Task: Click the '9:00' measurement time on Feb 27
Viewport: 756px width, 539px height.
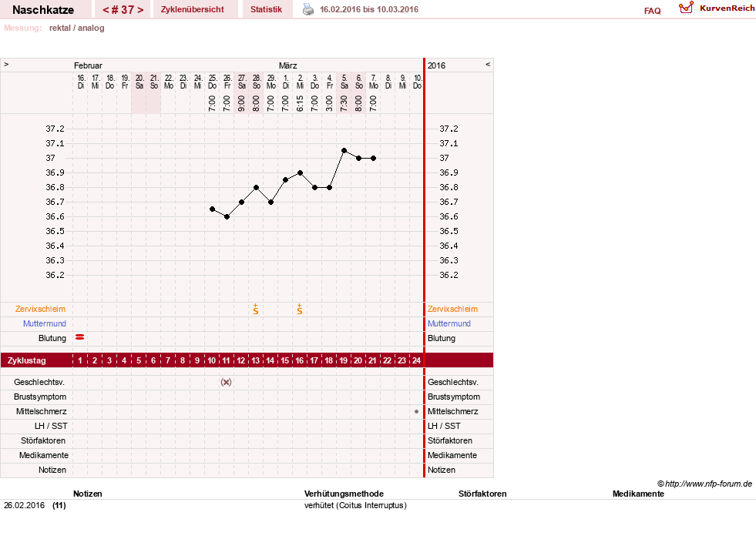Action: coord(241,103)
